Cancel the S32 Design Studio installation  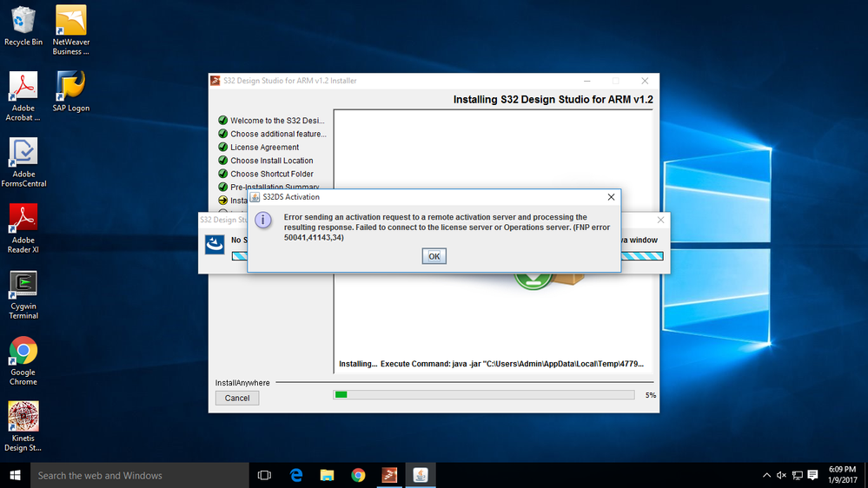(x=237, y=398)
